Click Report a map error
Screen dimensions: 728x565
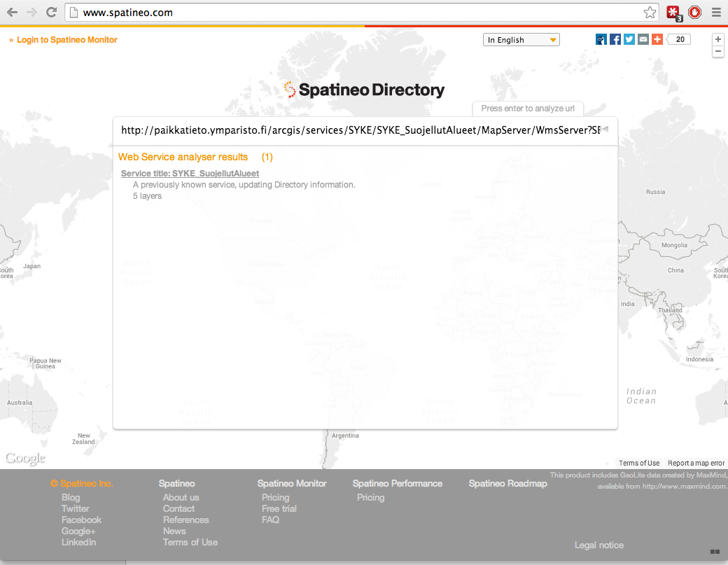coord(696,463)
